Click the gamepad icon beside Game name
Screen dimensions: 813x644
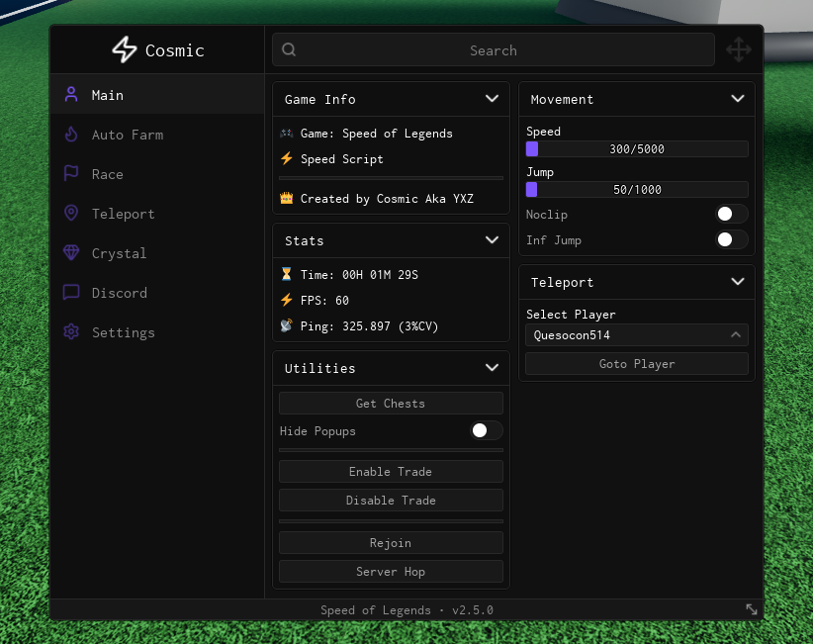(x=286, y=134)
